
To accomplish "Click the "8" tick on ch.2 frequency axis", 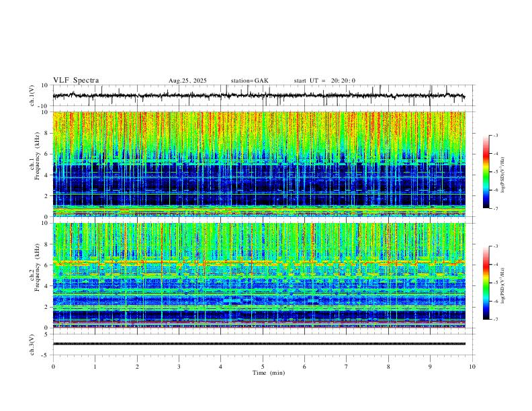I will [47, 244].
